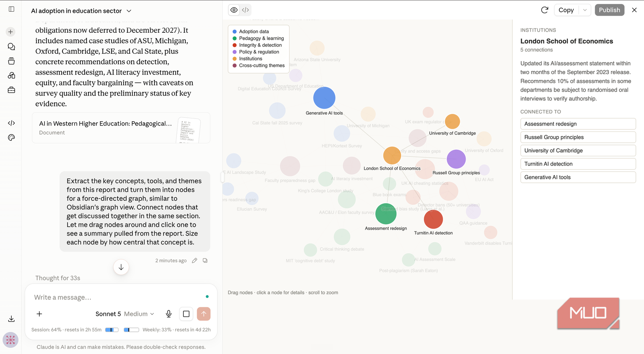Open the toolbox icon in the sidebar

click(x=11, y=90)
